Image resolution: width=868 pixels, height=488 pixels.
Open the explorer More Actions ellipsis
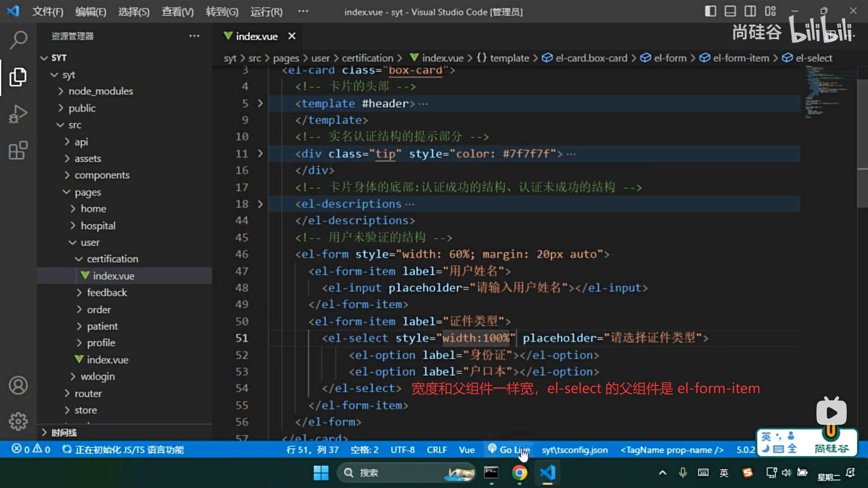click(194, 36)
